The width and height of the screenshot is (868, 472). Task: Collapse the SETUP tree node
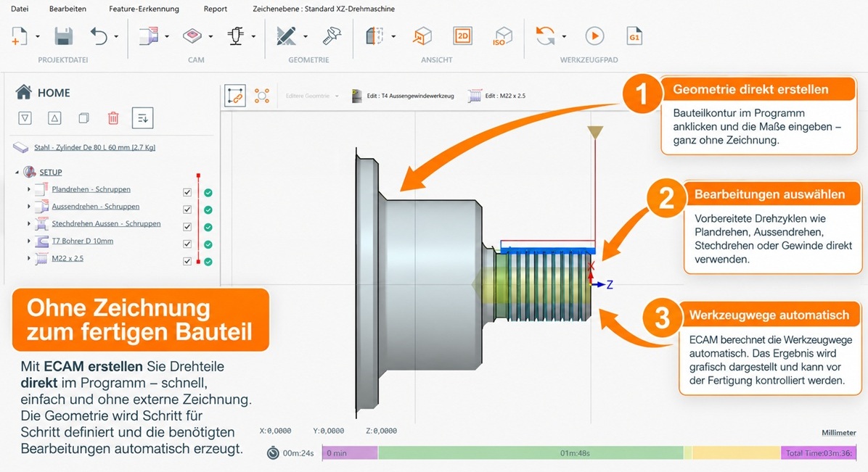pyautogui.click(x=17, y=173)
